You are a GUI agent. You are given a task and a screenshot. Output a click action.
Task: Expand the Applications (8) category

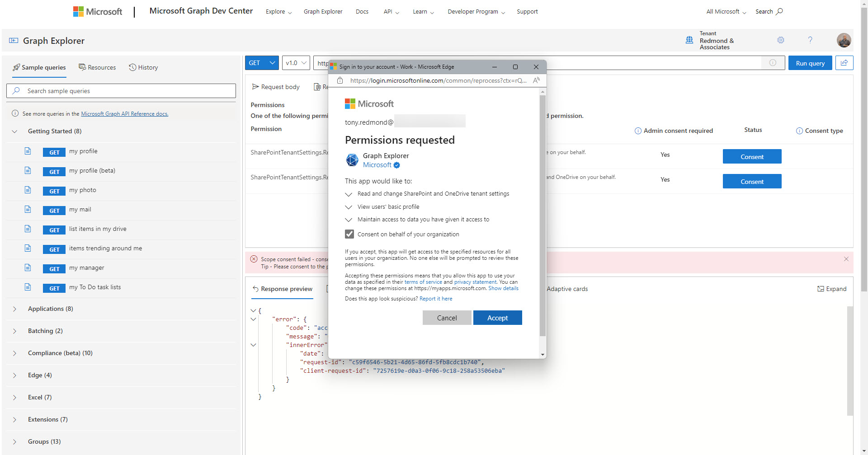click(x=14, y=309)
